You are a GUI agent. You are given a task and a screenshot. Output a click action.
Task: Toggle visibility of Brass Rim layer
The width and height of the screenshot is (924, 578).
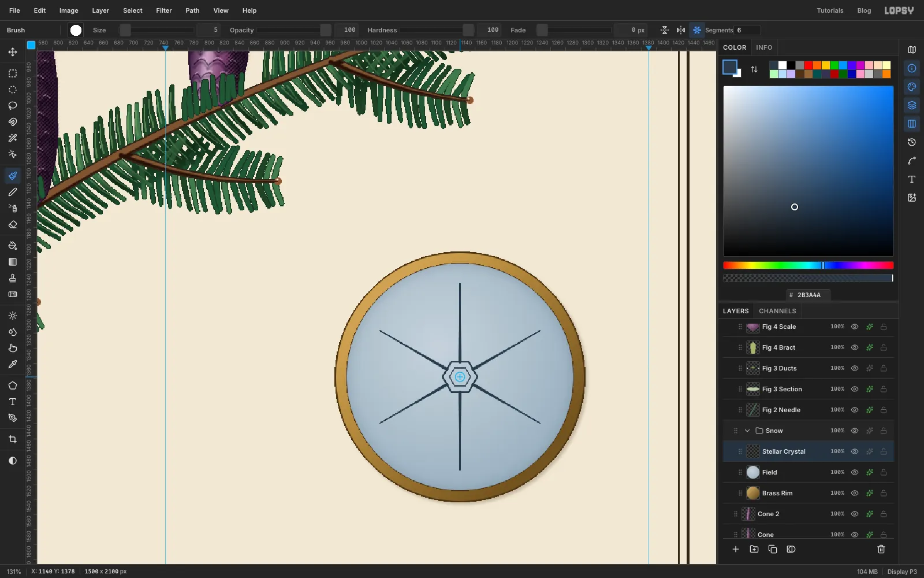click(855, 493)
